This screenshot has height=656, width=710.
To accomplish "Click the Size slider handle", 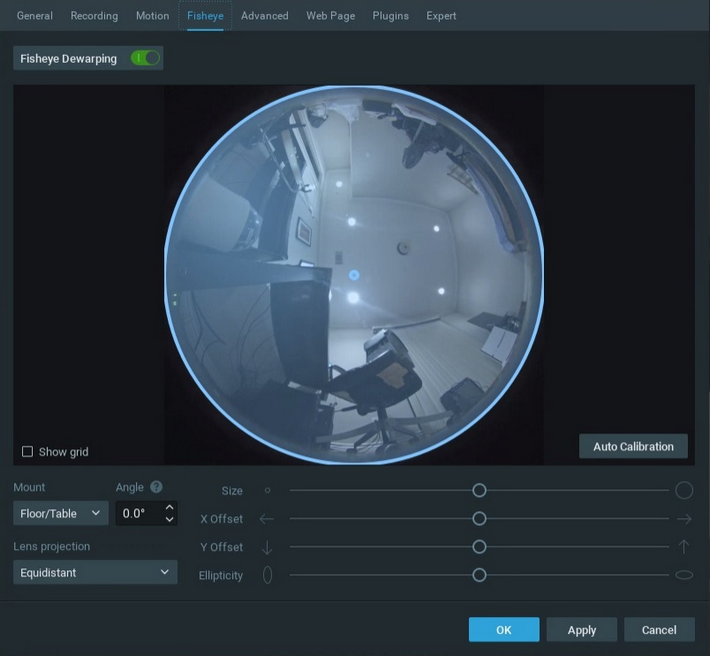I will pos(479,490).
